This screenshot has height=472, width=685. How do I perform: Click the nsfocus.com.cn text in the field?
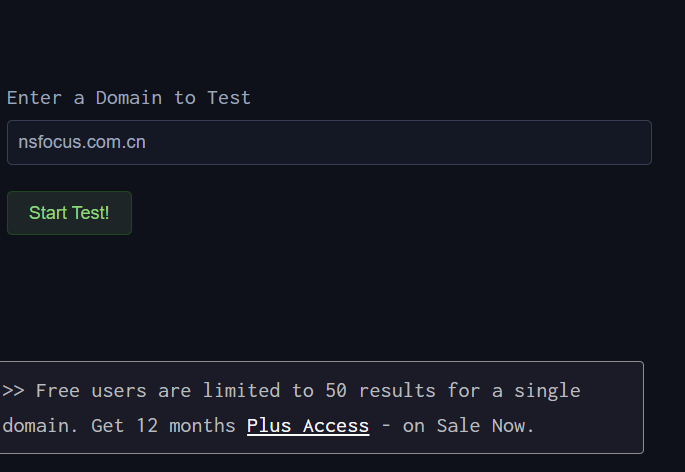coord(82,142)
